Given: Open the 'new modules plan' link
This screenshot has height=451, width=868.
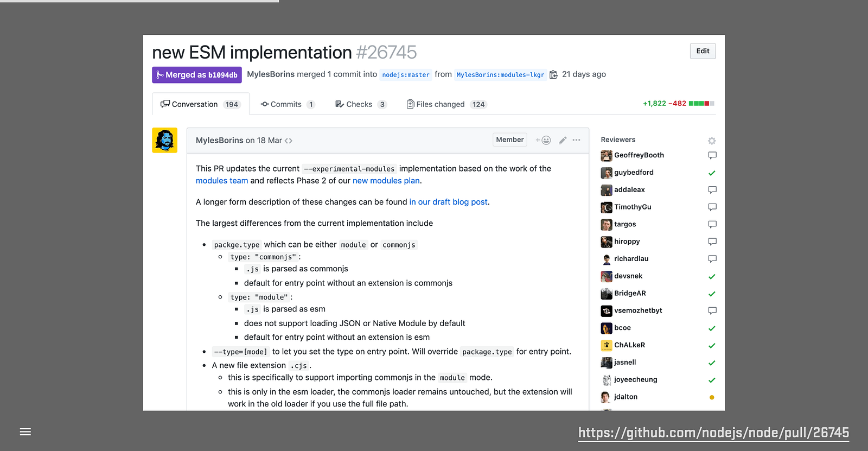Looking at the screenshot, I should tap(386, 181).
